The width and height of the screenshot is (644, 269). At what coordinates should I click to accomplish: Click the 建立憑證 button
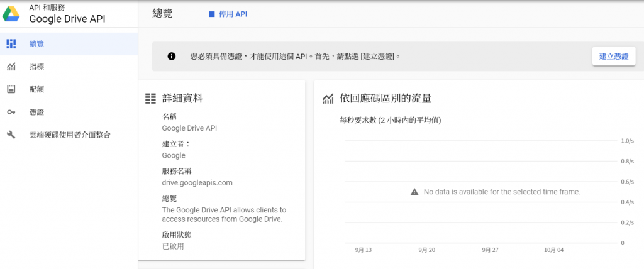tap(614, 57)
